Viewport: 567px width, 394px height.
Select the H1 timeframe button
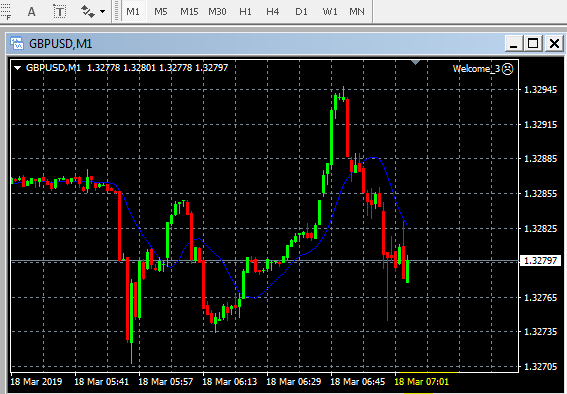pyautogui.click(x=245, y=12)
